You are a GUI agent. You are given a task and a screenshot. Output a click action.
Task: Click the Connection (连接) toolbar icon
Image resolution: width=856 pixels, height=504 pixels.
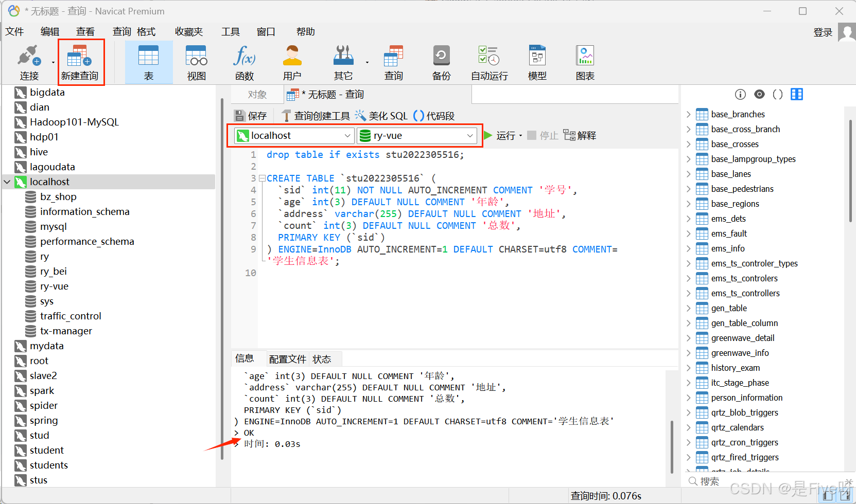[x=29, y=57]
